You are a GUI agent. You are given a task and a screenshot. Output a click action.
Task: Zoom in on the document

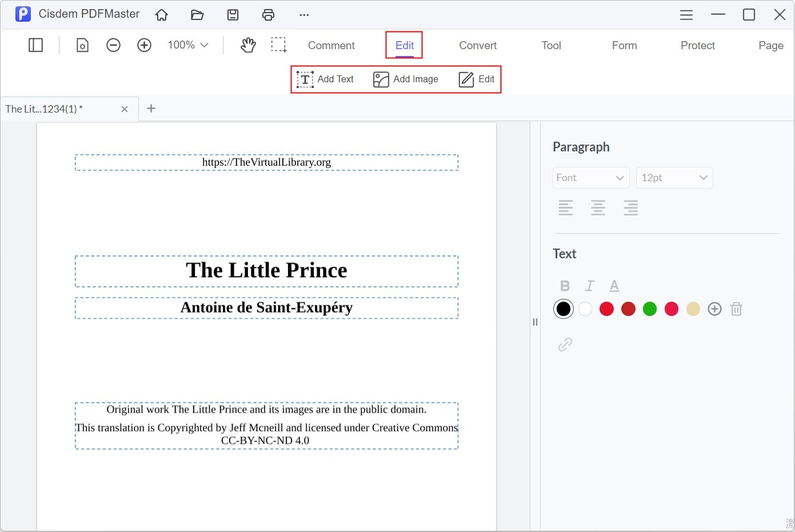(144, 45)
